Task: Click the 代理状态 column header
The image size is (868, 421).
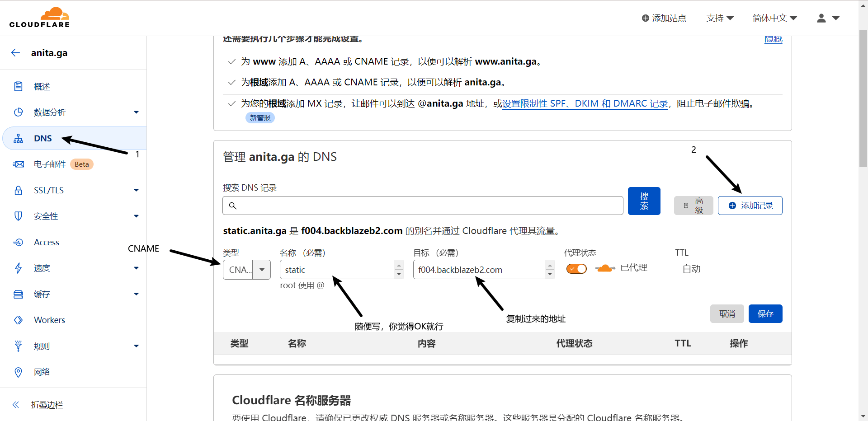Action: 574,343
